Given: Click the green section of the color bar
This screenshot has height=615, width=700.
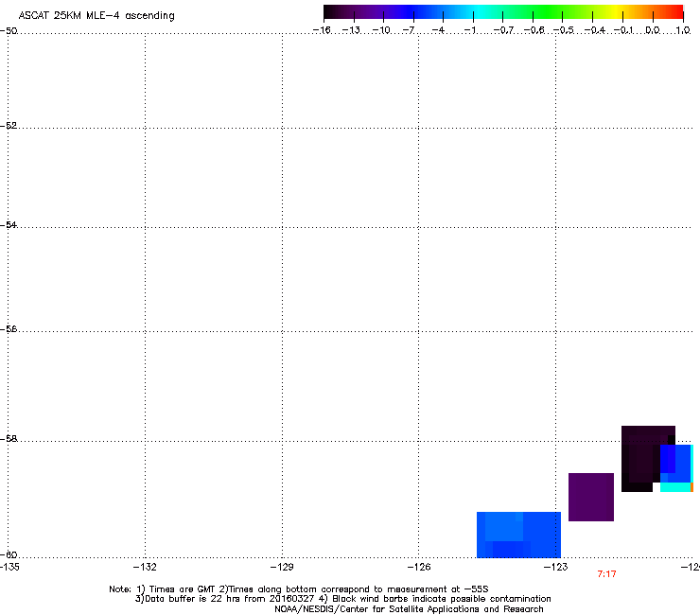Looking at the screenshot, I should point(549,12).
